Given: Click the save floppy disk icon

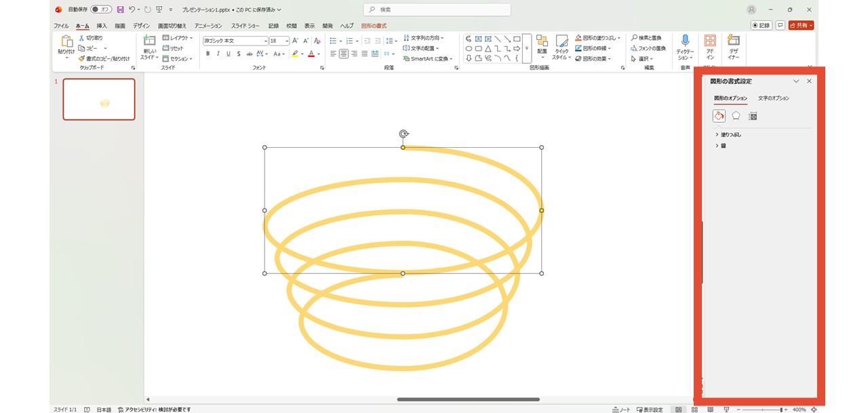Looking at the screenshot, I should point(120,9).
